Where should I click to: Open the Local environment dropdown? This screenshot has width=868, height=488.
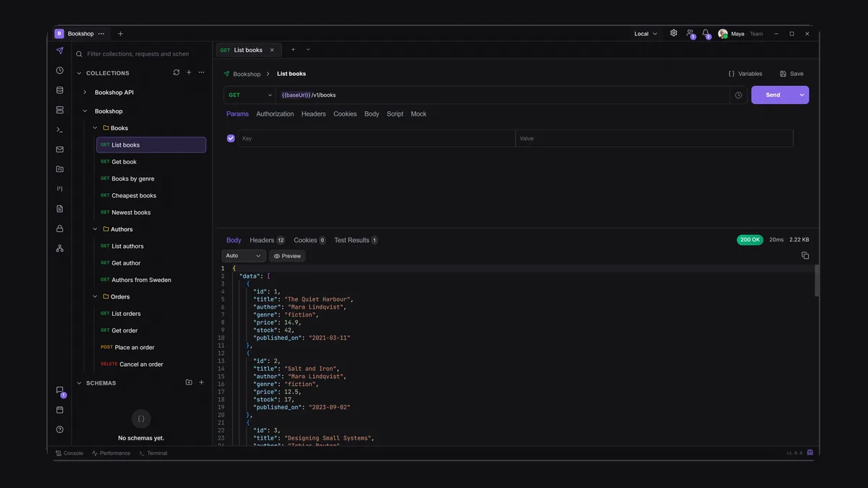[x=646, y=33]
